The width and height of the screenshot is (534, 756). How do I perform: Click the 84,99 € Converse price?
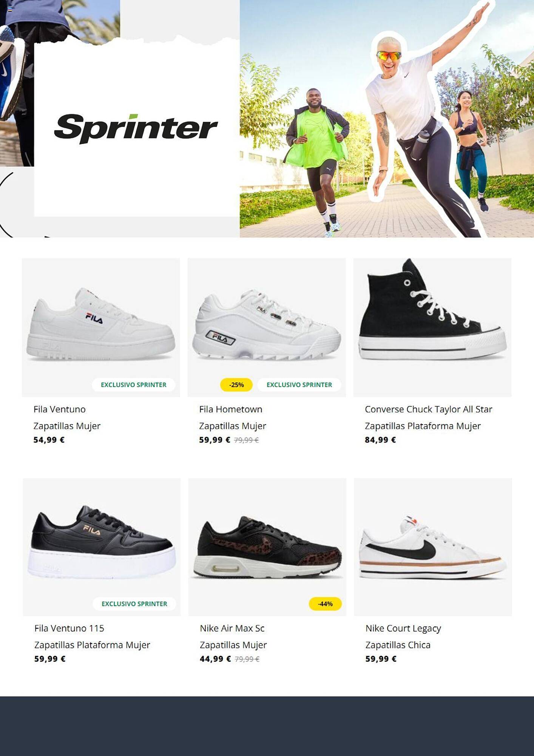[x=380, y=440]
